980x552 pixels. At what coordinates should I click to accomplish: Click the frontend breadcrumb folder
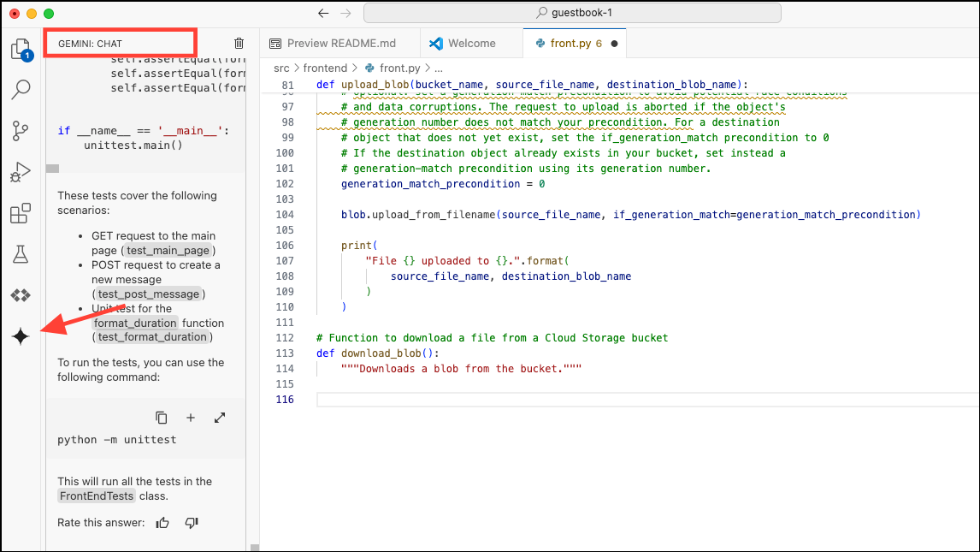click(x=325, y=68)
